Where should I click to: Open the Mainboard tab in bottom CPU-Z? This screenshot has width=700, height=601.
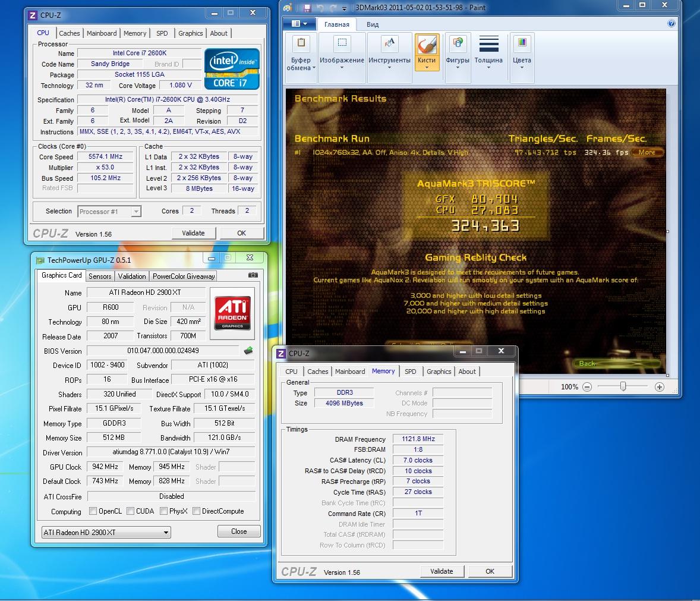pyautogui.click(x=350, y=372)
